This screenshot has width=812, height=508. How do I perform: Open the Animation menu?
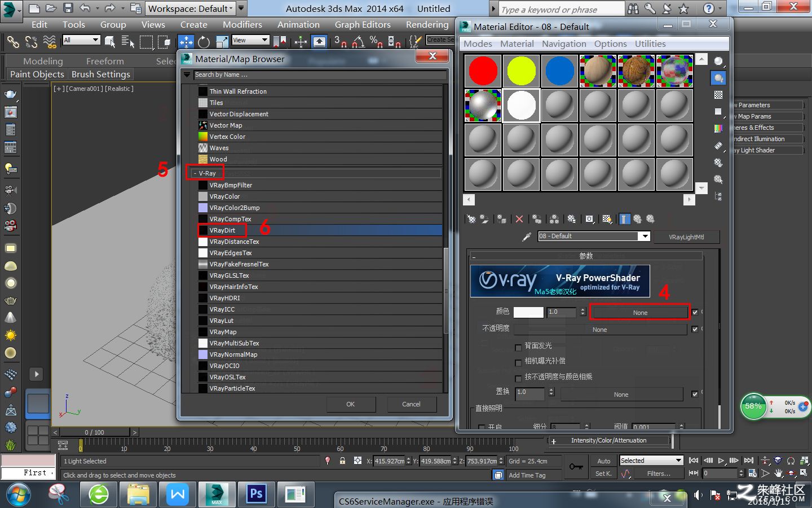pyautogui.click(x=298, y=25)
